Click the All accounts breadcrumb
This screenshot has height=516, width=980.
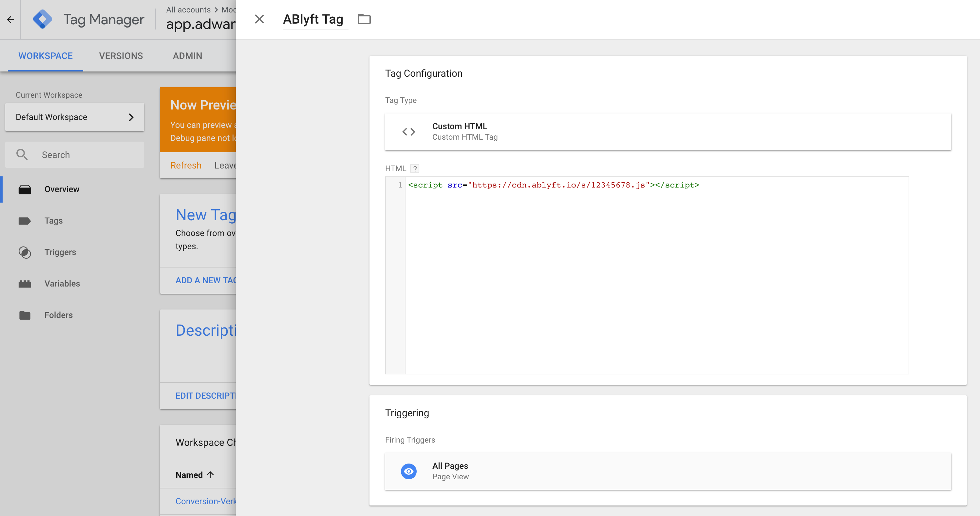(188, 10)
